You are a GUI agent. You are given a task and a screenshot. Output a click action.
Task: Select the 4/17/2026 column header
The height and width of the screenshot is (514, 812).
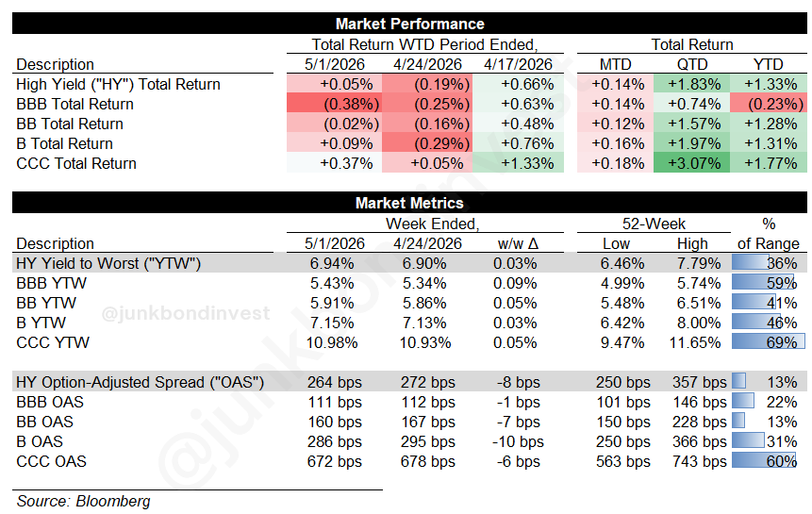click(518, 64)
